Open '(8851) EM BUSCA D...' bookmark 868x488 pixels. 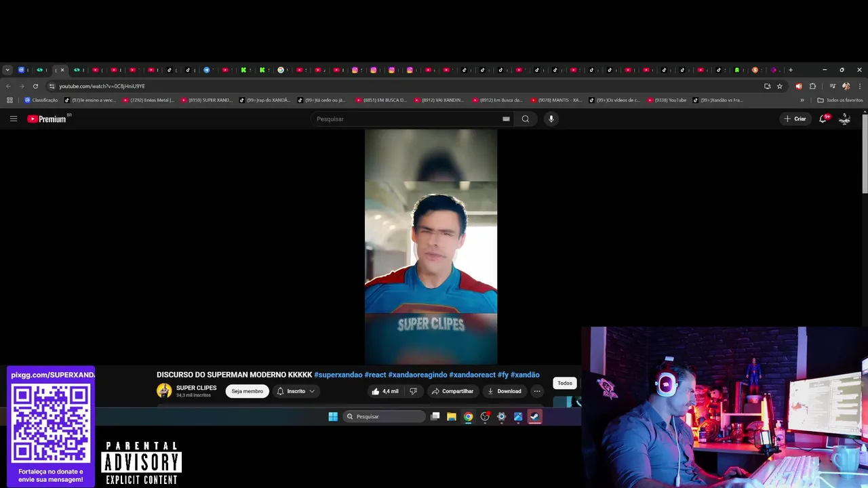381,100
